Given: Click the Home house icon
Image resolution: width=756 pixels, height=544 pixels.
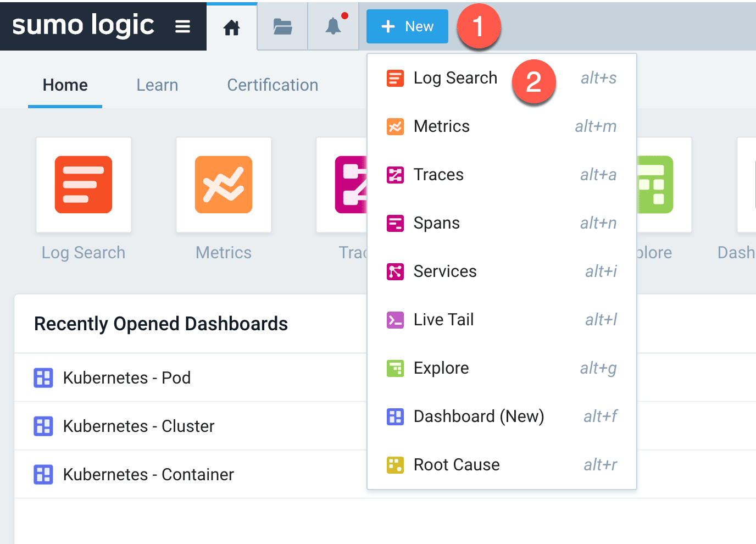Looking at the screenshot, I should pyautogui.click(x=231, y=26).
